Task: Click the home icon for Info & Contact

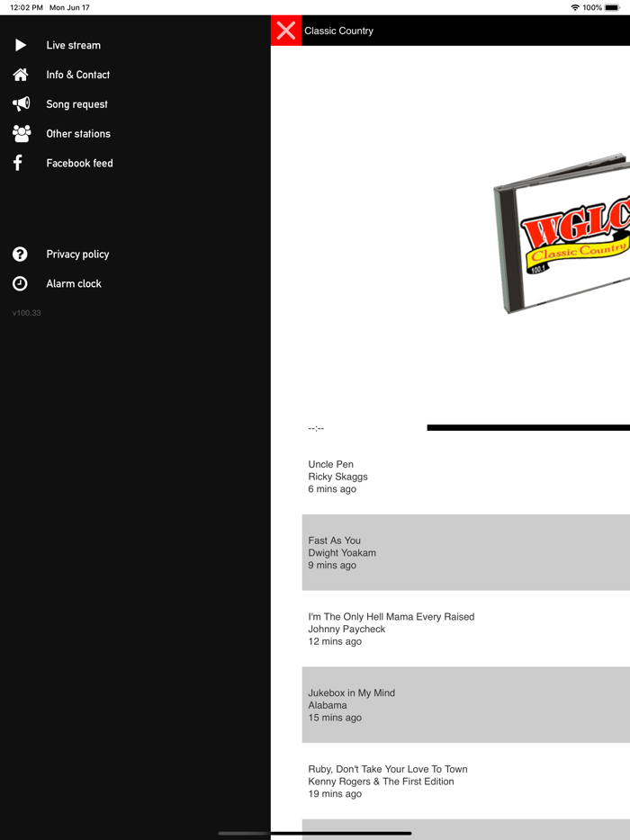Action: pyautogui.click(x=21, y=75)
